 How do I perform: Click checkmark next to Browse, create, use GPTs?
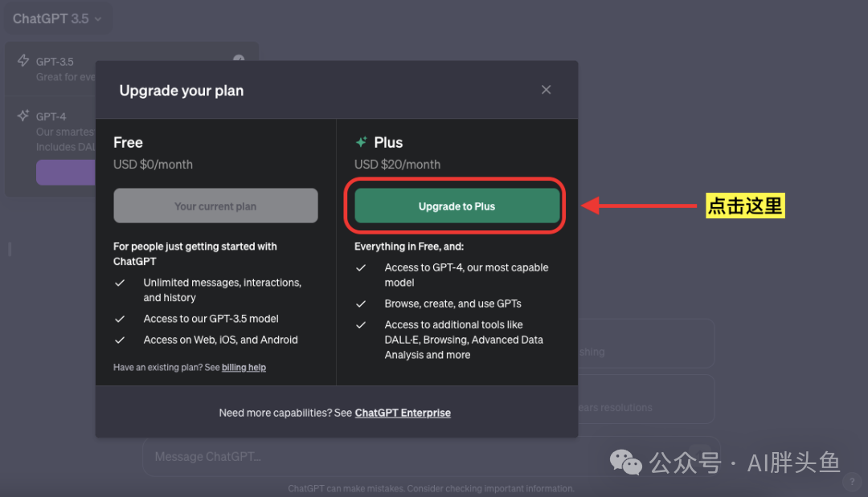pyautogui.click(x=361, y=304)
